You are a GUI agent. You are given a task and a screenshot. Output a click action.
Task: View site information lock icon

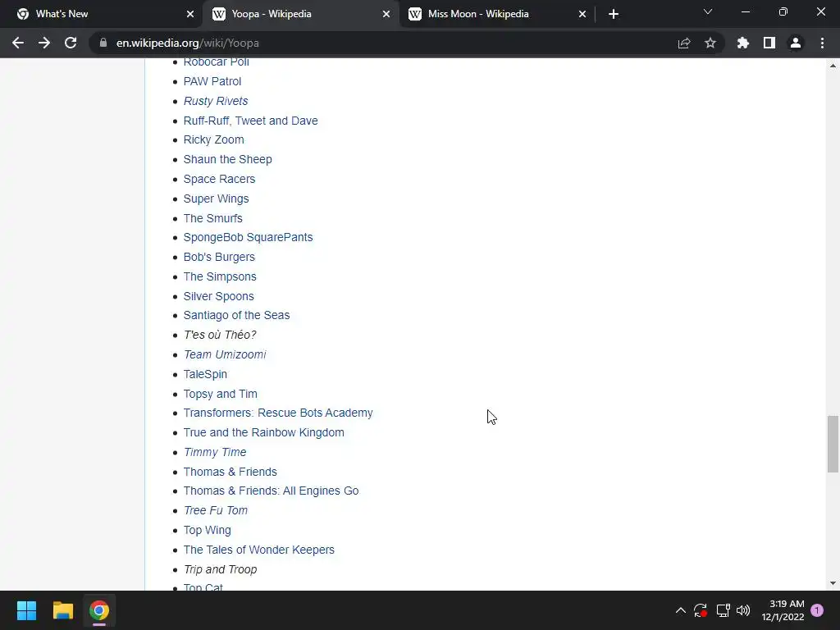tap(103, 43)
